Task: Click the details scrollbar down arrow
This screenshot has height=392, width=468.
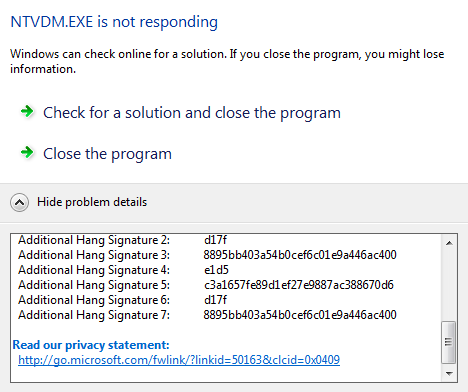Action: pyautogui.click(x=449, y=374)
